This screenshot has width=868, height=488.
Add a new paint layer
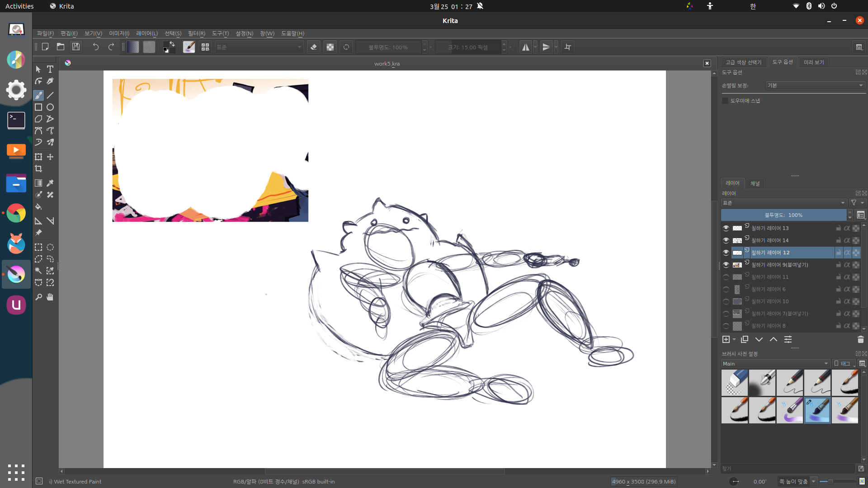(726, 339)
